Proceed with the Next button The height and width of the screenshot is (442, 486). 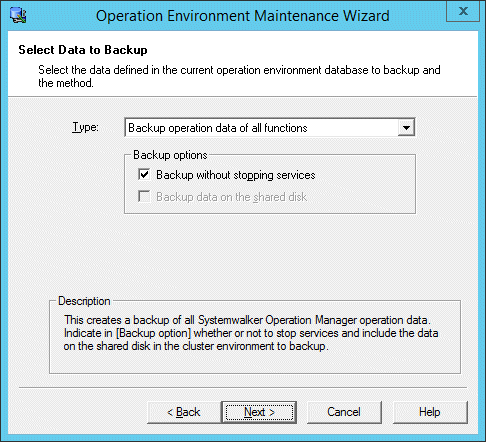[259, 412]
